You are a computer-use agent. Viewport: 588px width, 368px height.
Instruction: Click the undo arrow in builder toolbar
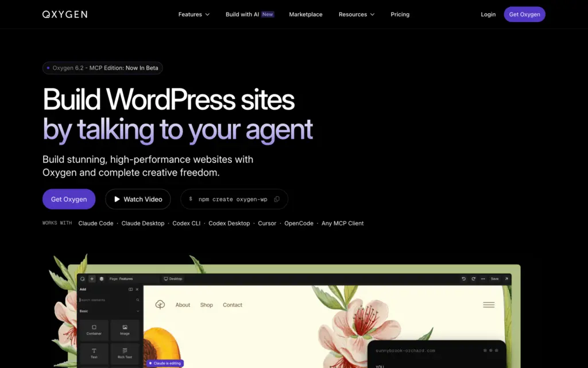pyautogui.click(x=463, y=279)
